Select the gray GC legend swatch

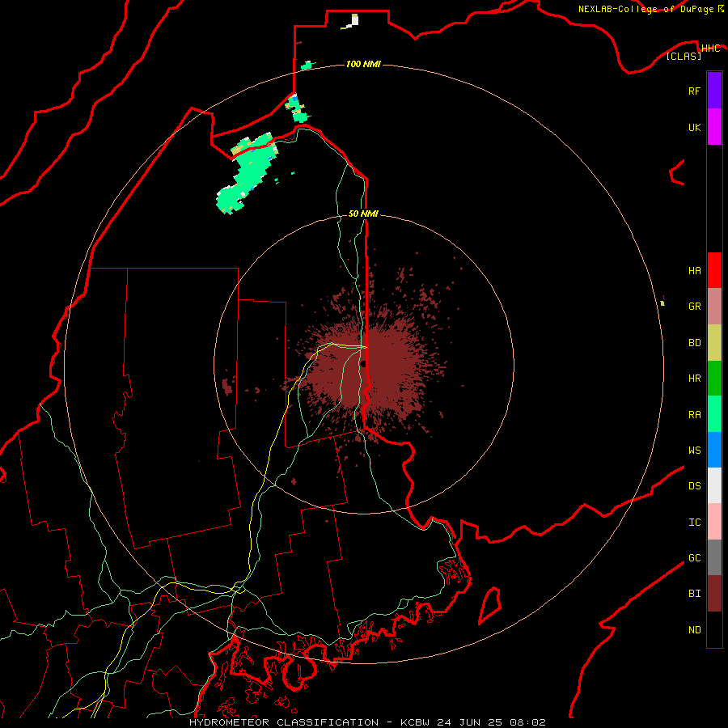(x=714, y=557)
